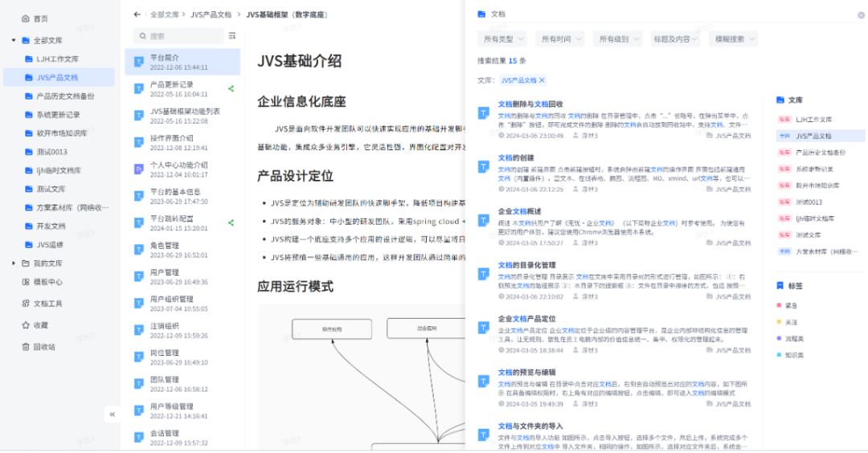This screenshot has height=453, width=868.
Task: Open 收藏 favorites with the star icon
Action: pos(39,325)
